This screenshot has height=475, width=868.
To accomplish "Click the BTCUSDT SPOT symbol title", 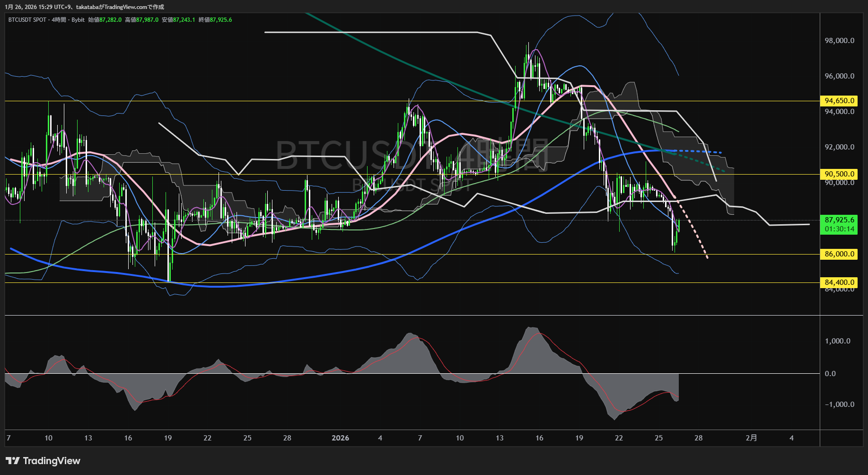I will point(27,20).
